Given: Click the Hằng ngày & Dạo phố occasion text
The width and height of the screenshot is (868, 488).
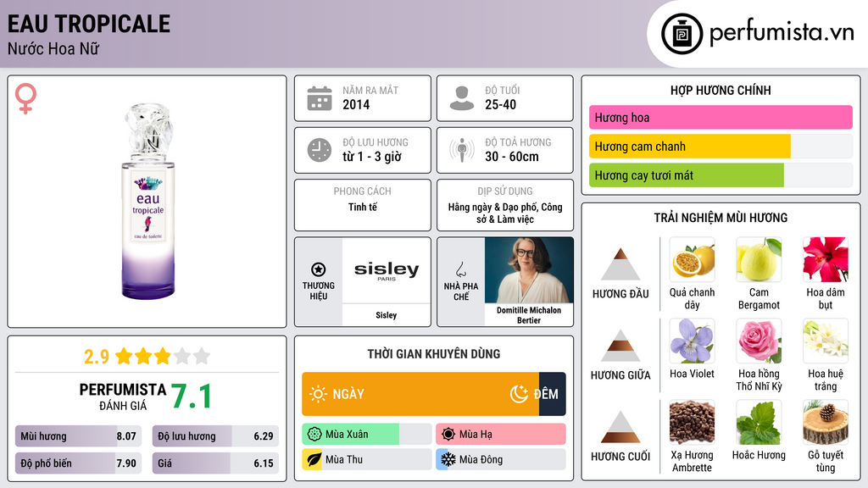Looking at the screenshot, I should click(x=505, y=213).
